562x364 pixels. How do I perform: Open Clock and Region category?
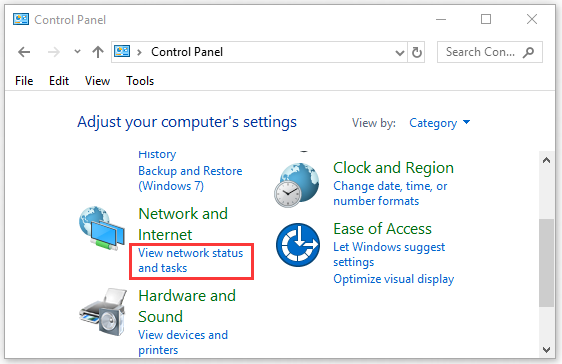pyautogui.click(x=394, y=168)
